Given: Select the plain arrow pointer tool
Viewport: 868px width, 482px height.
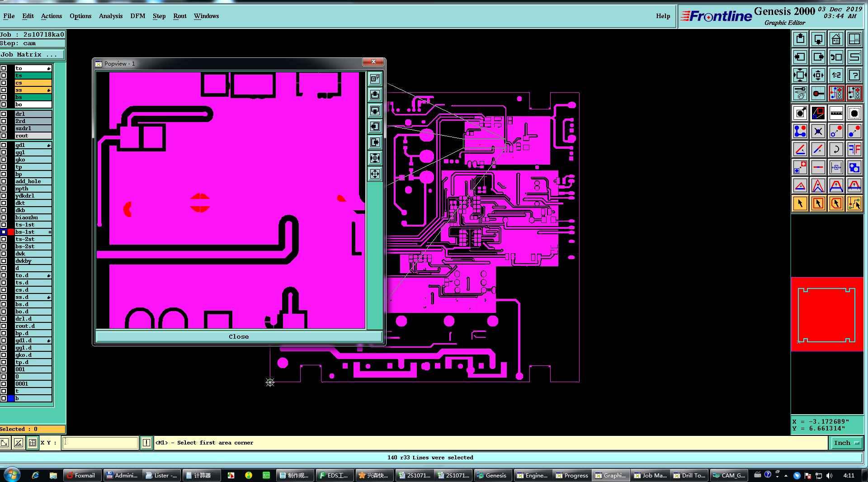Looking at the screenshot, I should (800, 203).
